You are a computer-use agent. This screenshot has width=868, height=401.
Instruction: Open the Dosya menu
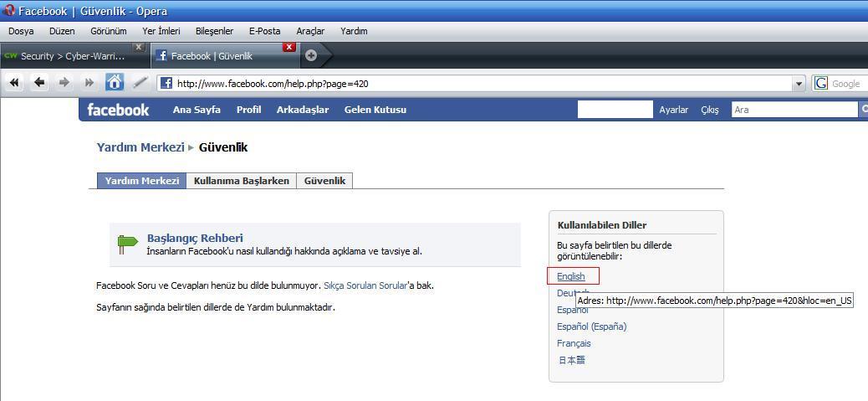click(21, 31)
